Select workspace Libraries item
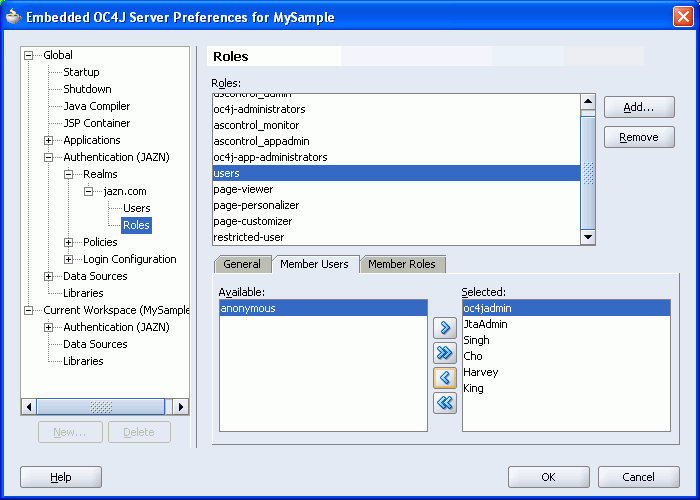This screenshot has width=700, height=500. [x=83, y=361]
